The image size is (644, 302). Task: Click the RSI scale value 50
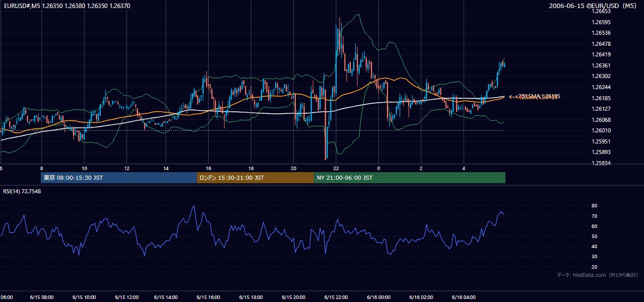(x=594, y=236)
